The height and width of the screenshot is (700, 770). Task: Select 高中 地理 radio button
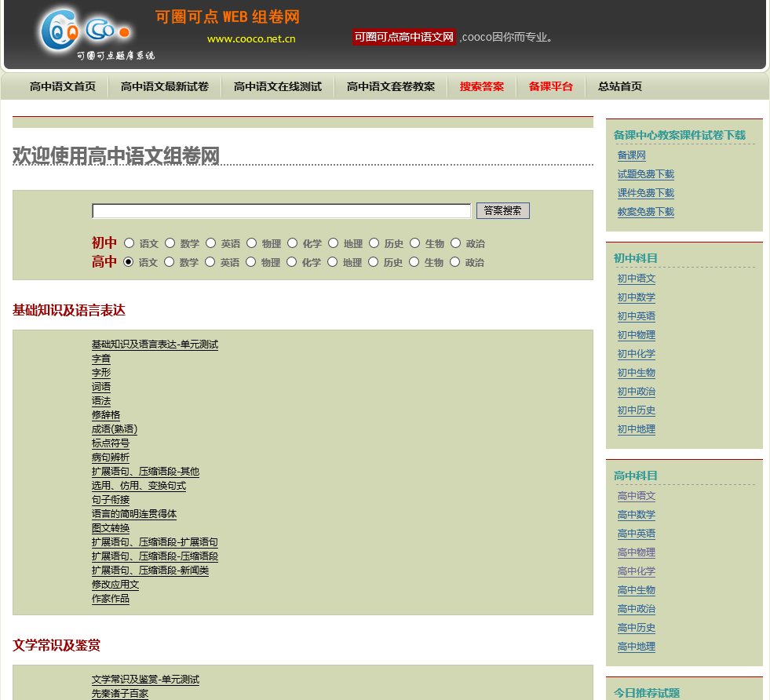click(332, 261)
